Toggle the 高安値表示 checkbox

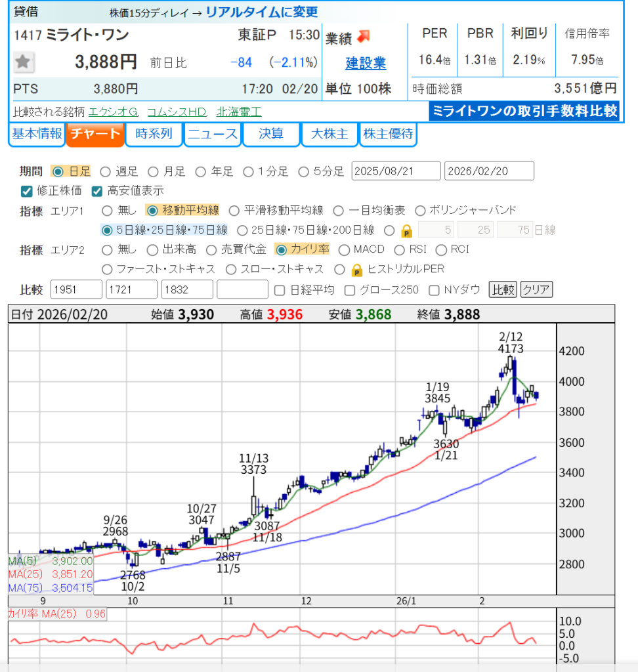click(x=97, y=191)
